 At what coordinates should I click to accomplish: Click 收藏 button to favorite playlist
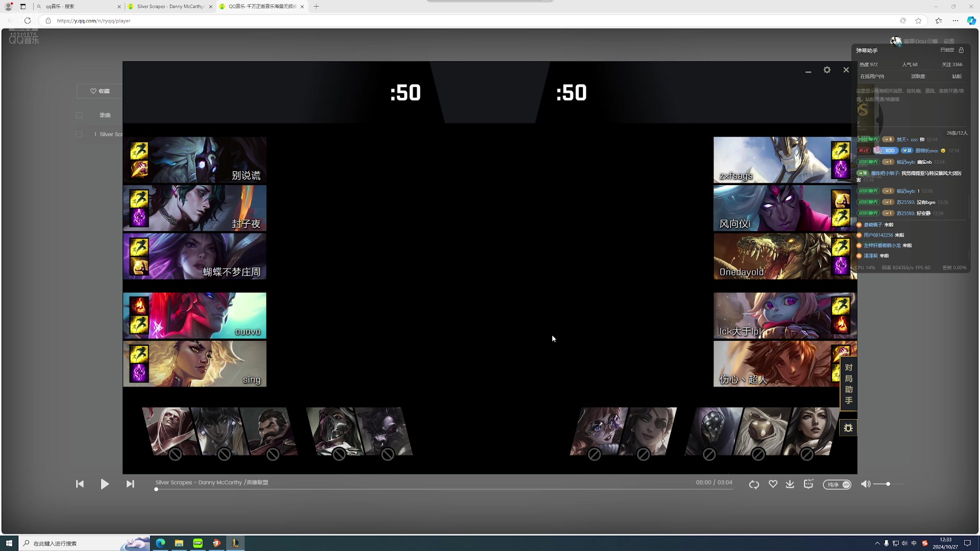pyautogui.click(x=100, y=91)
